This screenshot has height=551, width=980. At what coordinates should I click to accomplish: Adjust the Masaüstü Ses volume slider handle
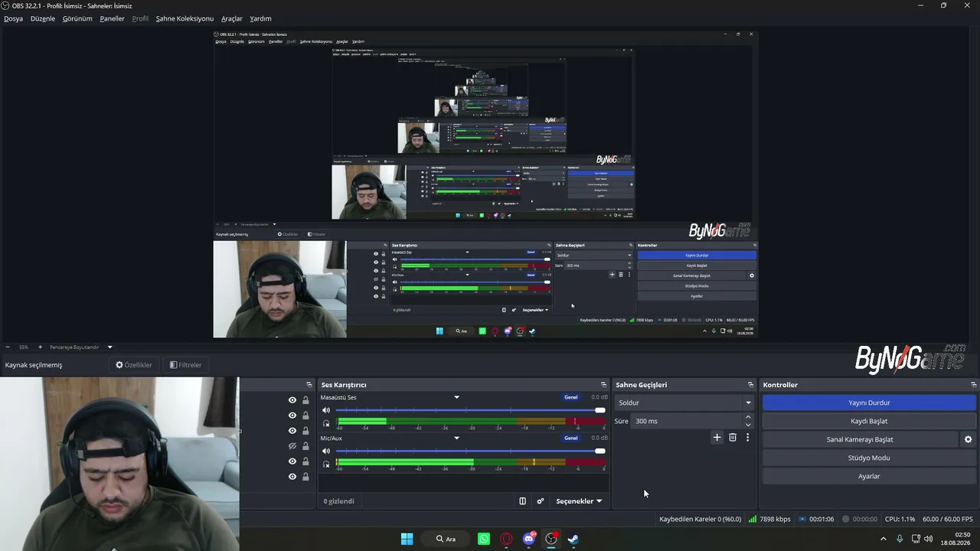[x=600, y=410]
